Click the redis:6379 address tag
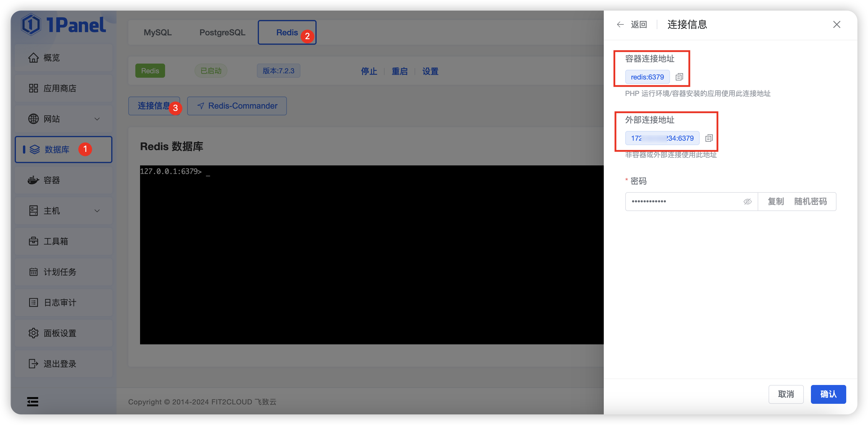The width and height of the screenshot is (868, 425). pyautogui.click(x=647, y=77)
